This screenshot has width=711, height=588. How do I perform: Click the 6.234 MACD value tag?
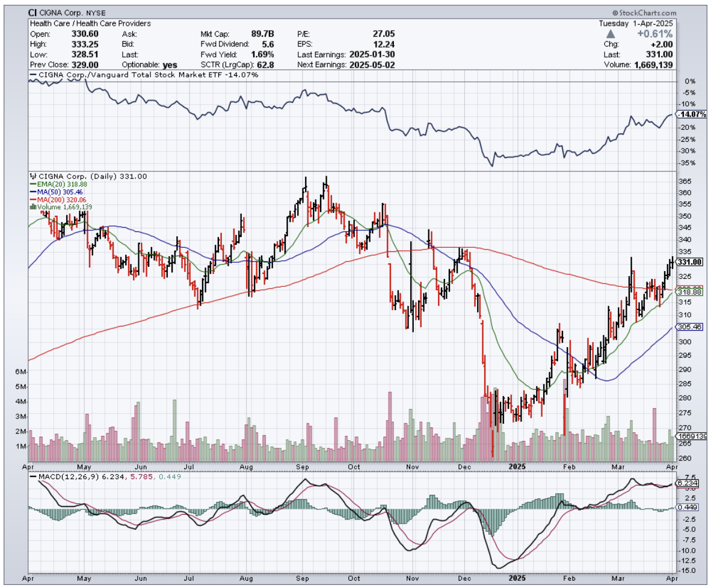[x=688, y=483]
